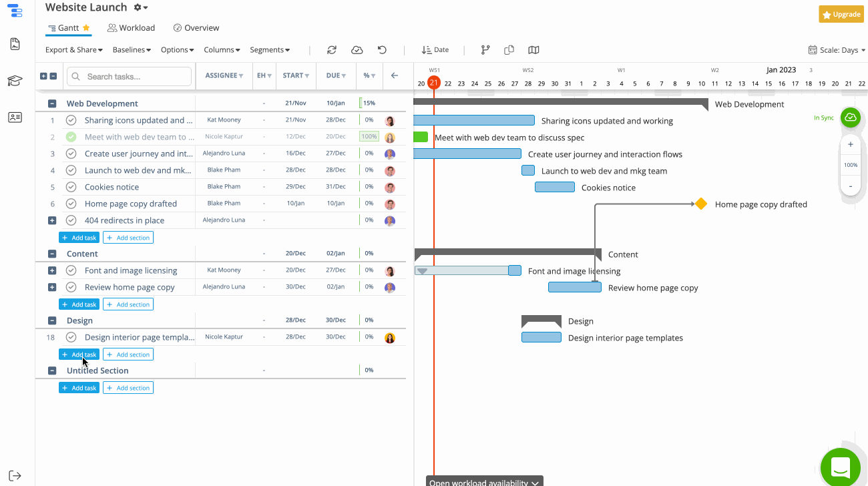Collapse the Web Development section
Image resolution: width=868 pixels, height=486 pixels.
pyautogui.click(x=52, y=103)
